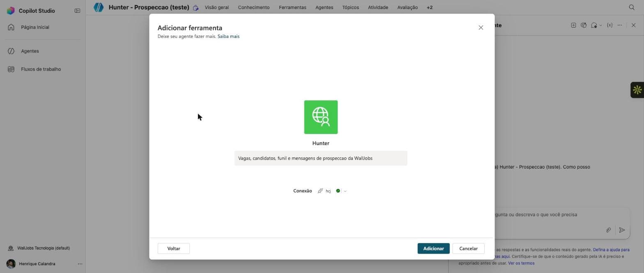Click the chat settings icon in test panel

click(594, 25)
